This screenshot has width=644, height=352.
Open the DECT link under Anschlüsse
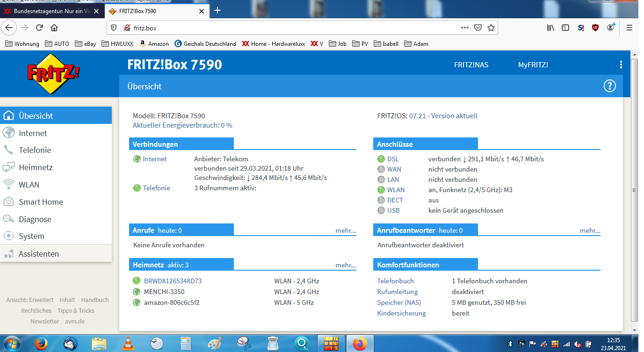[x=395, y=200]
